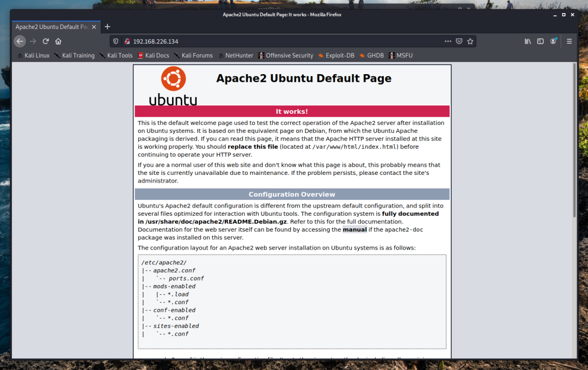The image size is (588, 370).
Task: Minimize the Firefox window
Action: pyautogui.click(x=555, y=15)
